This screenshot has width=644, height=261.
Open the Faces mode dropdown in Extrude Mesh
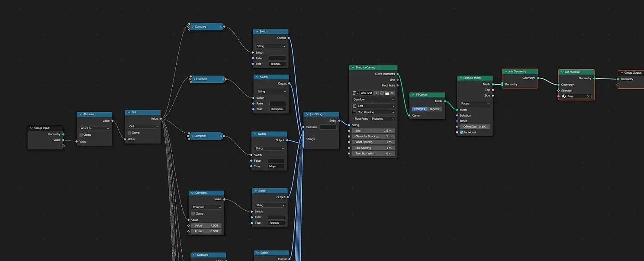pos(475,104)
